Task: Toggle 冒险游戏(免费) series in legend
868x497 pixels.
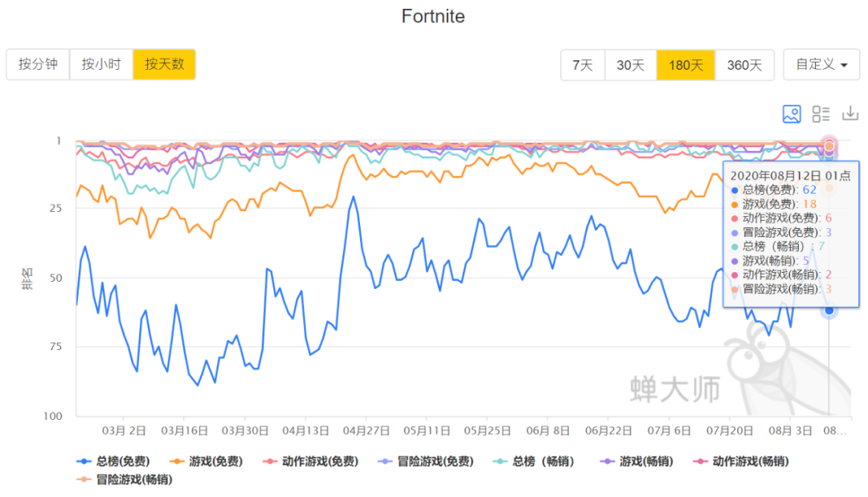Action: (x=426, y=461)
